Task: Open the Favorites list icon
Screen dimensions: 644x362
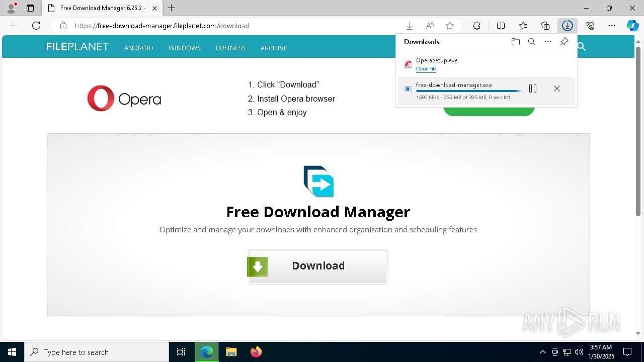Action: pos(523,26)
